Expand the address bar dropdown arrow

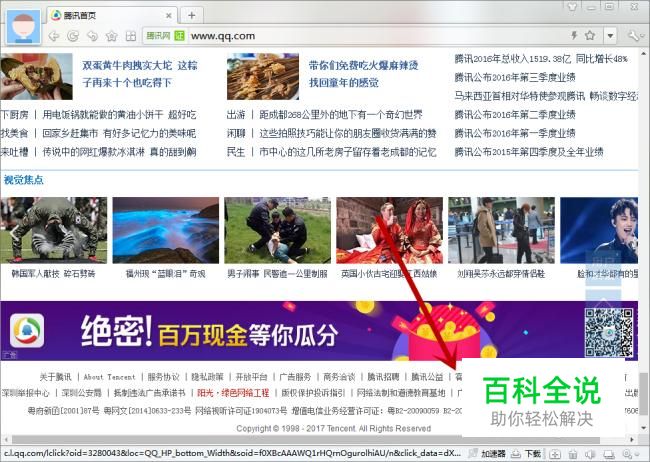[x=610, y=36]
